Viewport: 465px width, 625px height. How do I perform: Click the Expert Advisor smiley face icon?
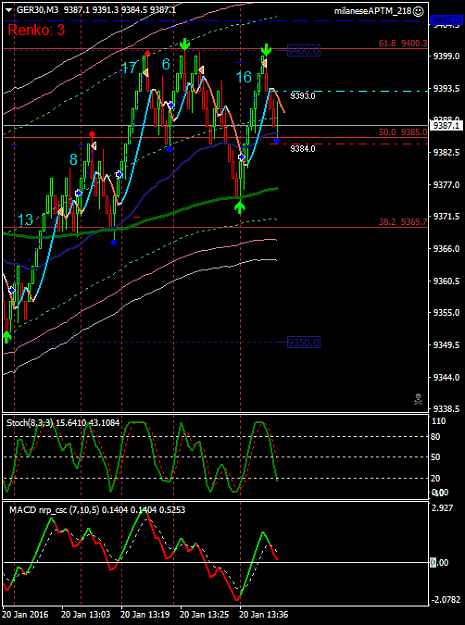click(418, 11)
